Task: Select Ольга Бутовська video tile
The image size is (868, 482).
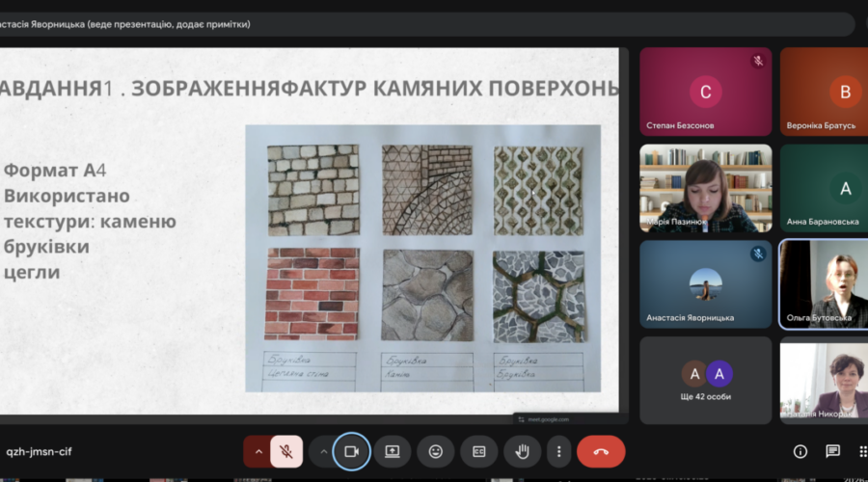Action: (x=825, y=284)
